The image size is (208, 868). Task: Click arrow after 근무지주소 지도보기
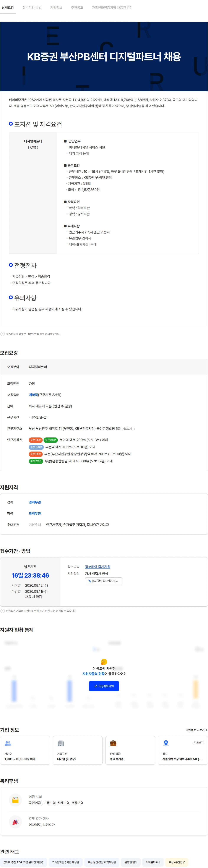point(135,429)
